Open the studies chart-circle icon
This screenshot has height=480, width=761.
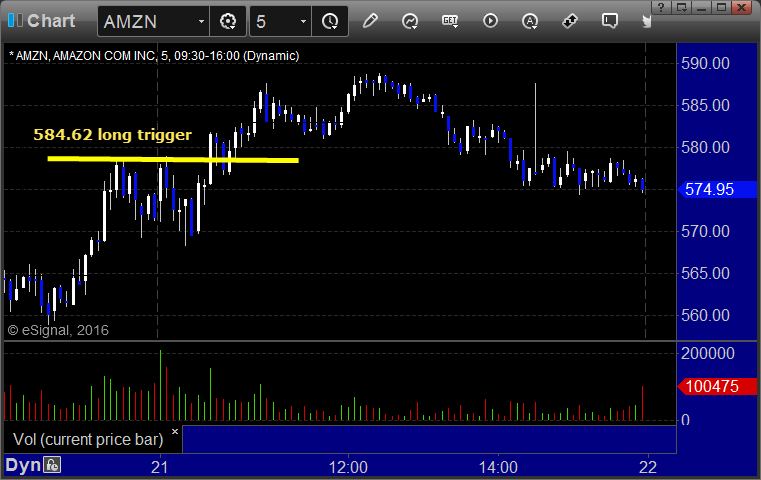[410, 21]
